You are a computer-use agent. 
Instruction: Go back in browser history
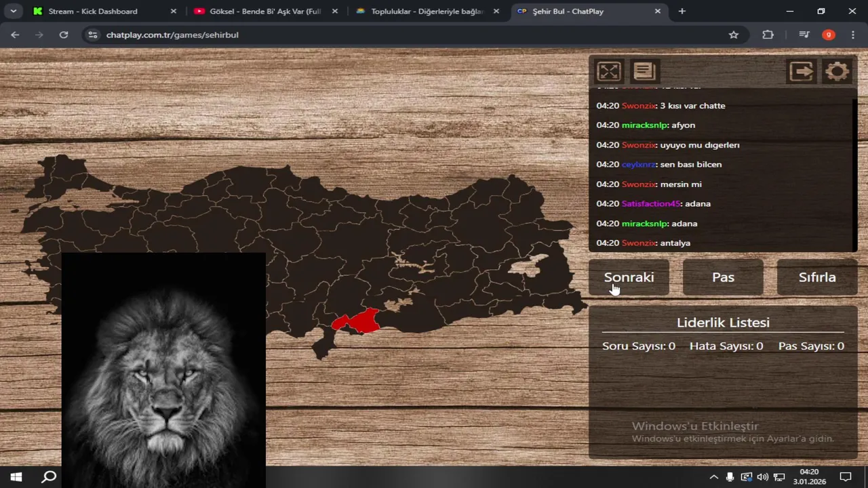15,35
